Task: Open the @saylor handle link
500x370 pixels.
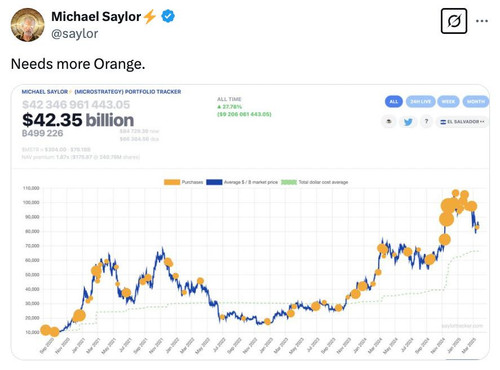Action: click(75, 34)
